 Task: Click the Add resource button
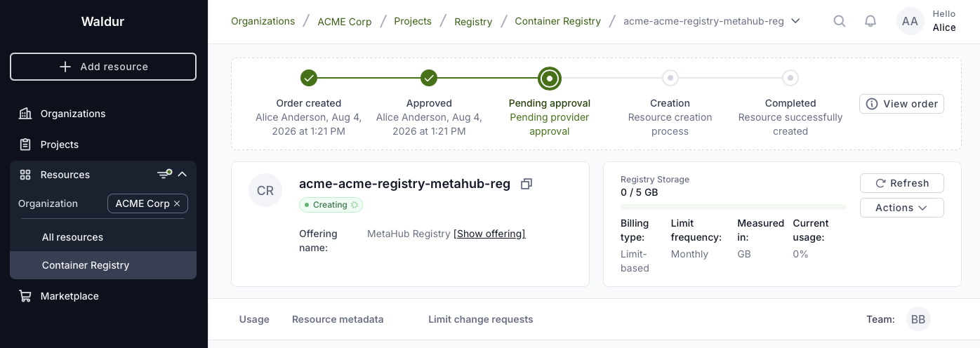tap(103, 67)
